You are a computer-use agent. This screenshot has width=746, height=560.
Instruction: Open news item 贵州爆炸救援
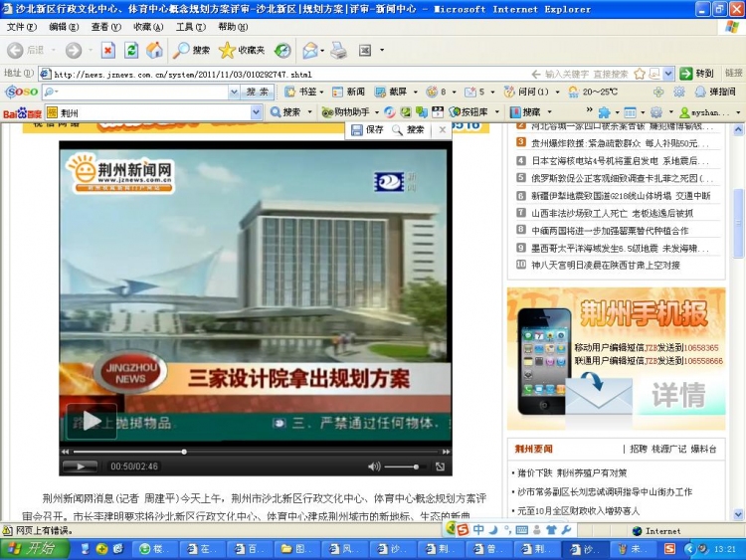point(620,143)
